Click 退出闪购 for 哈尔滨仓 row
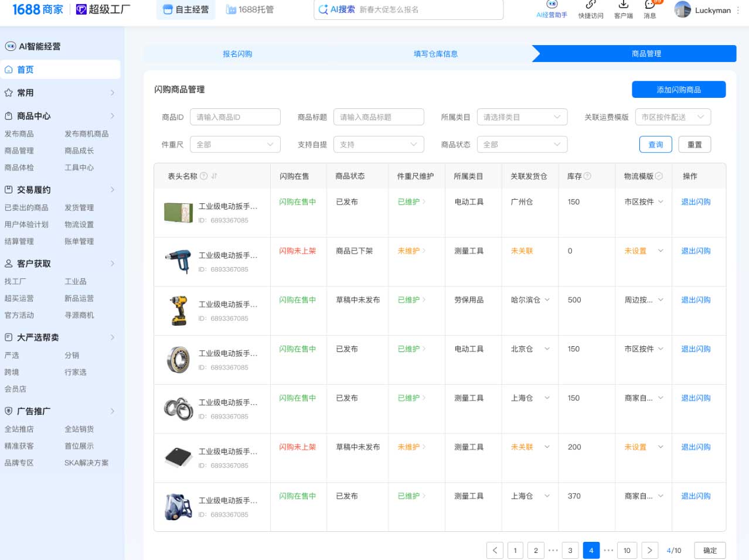Screen dimensions: 749x560 [x=696, y=300]
